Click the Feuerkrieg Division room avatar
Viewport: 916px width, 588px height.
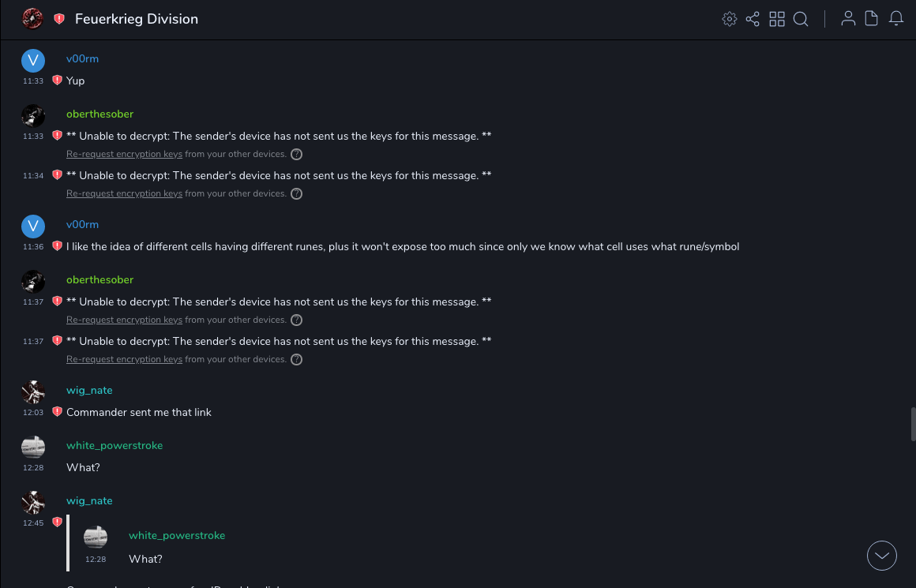[x=32, y=19]
